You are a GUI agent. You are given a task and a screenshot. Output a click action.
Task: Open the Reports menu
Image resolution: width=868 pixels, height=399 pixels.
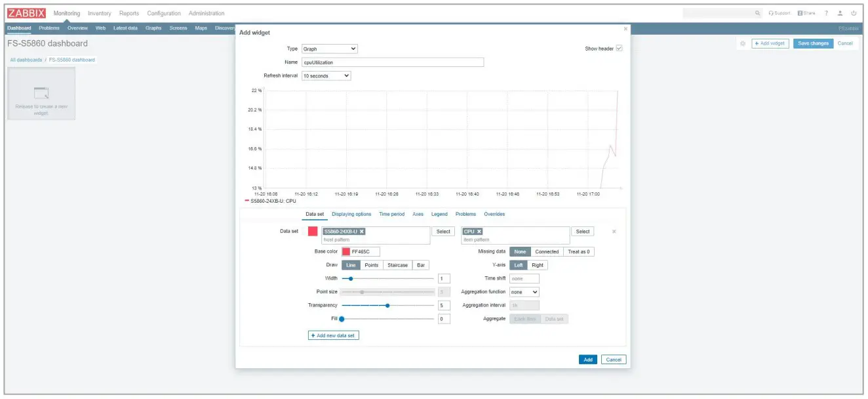(129, 13)
